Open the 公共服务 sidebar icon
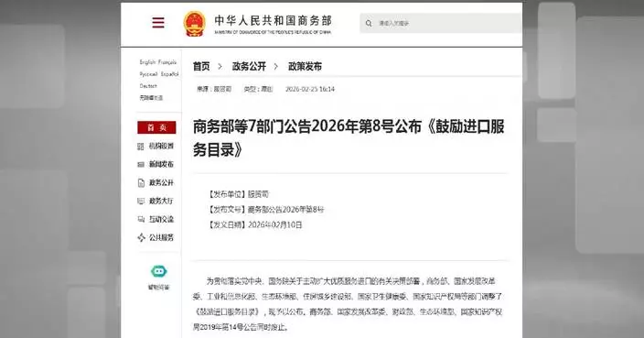Image resolution: width=644 pixels, height=338 pixels. (x=141, y=237)
